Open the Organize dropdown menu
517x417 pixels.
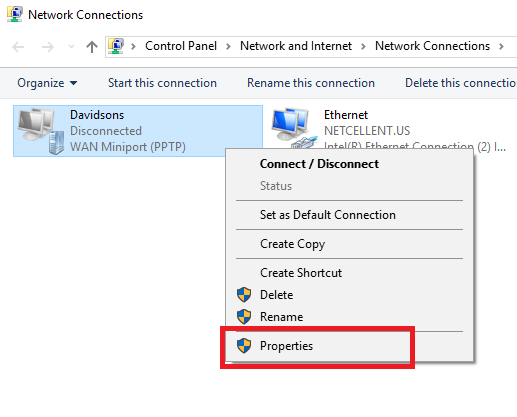pyautogui.click(x=47, y=83)
